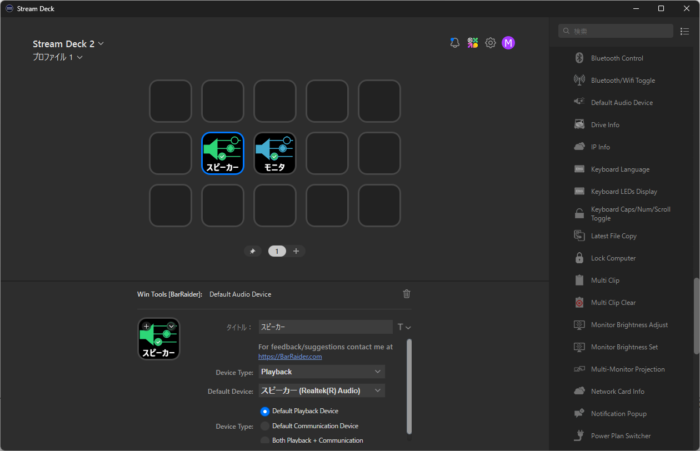Select the Lock Computer text label

(x=613, y=258)
